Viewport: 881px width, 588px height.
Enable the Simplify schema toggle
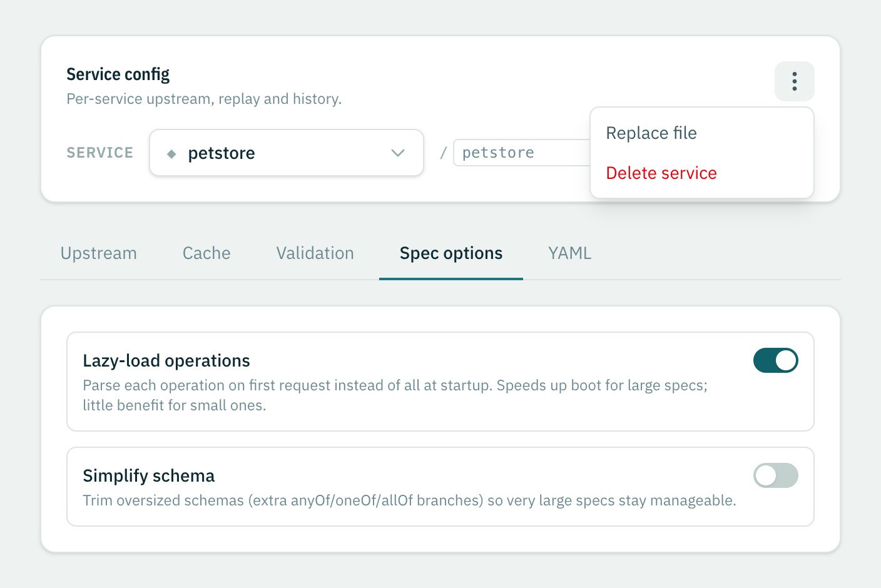pos(775,475)
